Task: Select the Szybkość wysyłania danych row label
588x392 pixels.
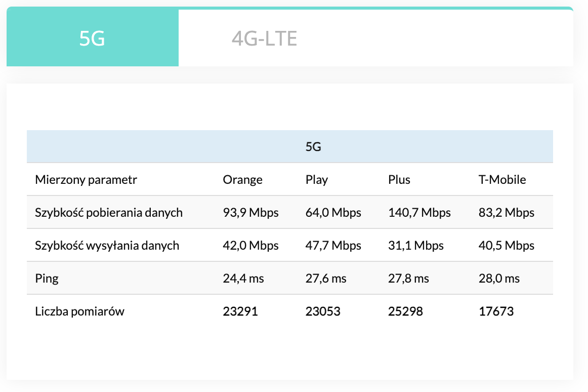Action: pyautogui.click(x=107, y=246)
